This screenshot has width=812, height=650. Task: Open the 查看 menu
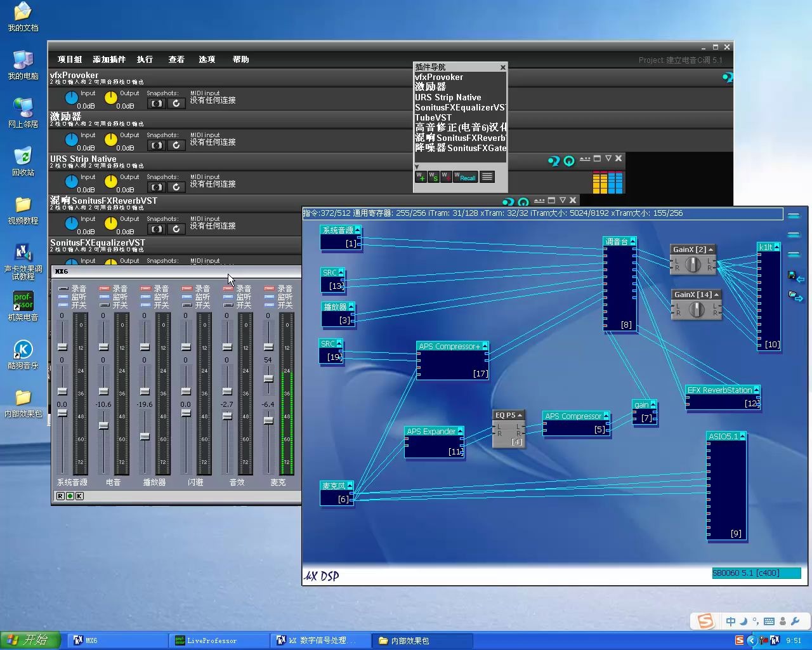click(x=176, y=59)
